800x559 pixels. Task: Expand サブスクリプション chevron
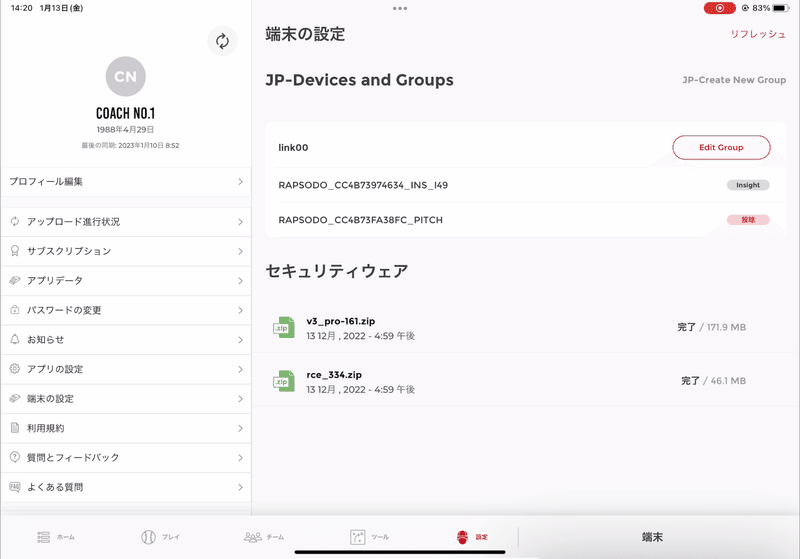[x=240, y=251]
